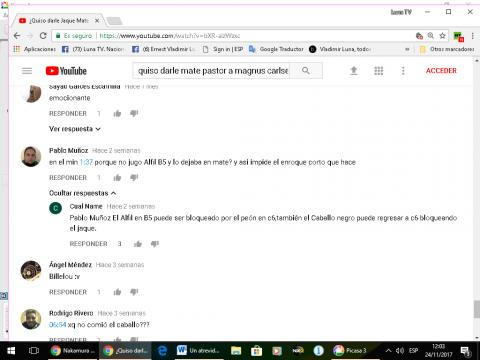Click Cual Name's green avatar
The image size is (480, 360).
pyautogui.click(x=56, y=208)
